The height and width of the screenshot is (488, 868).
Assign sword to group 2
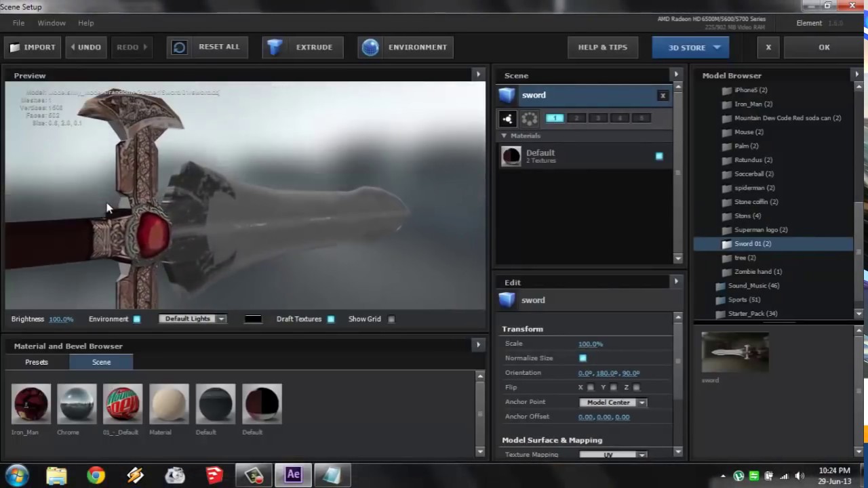coord(576,118)
